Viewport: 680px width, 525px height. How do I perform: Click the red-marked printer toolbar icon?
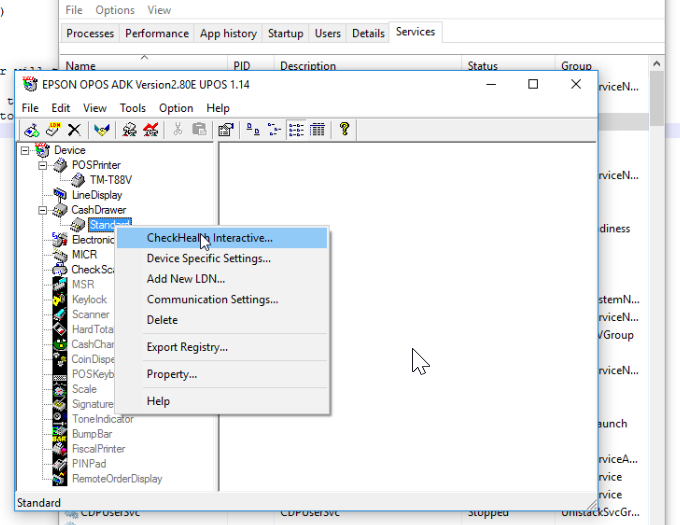150,130
